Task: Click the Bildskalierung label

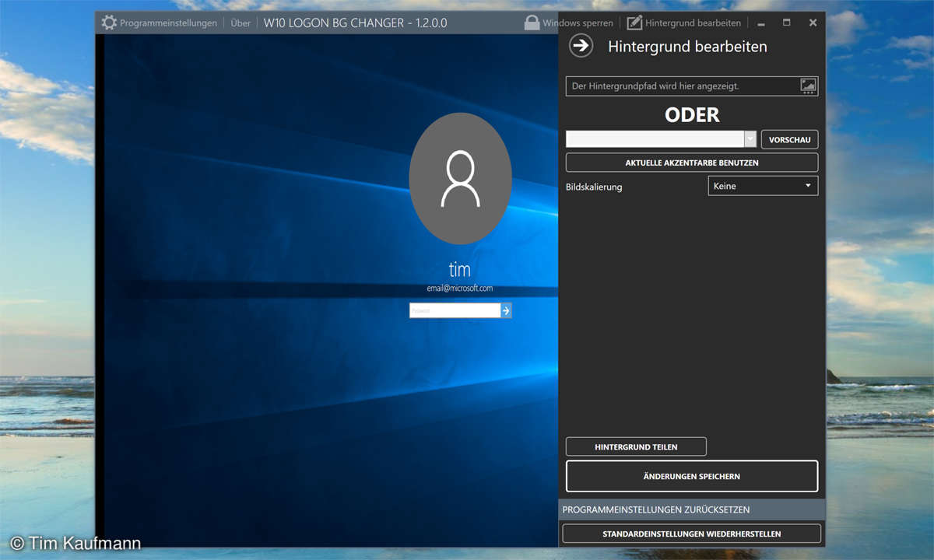Action: coord(594,187)
